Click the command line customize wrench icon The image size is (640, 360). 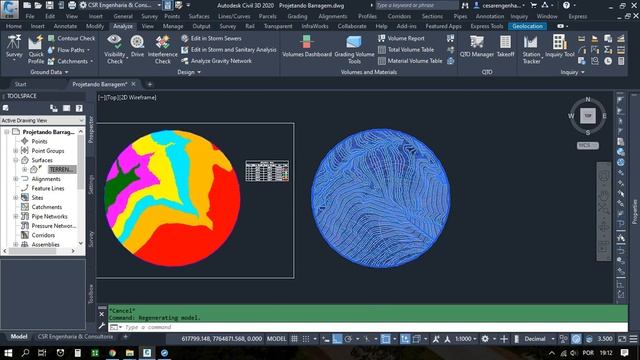(x=102, y=326)
